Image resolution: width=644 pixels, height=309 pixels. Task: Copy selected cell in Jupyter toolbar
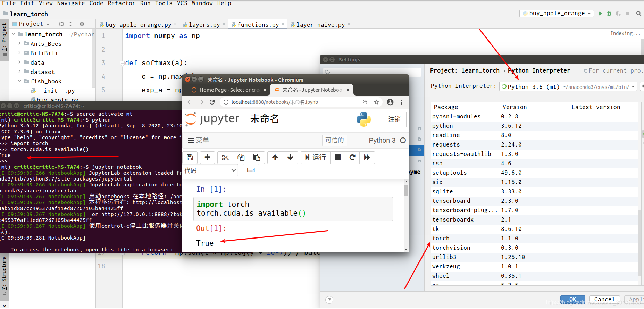point(241,157)
